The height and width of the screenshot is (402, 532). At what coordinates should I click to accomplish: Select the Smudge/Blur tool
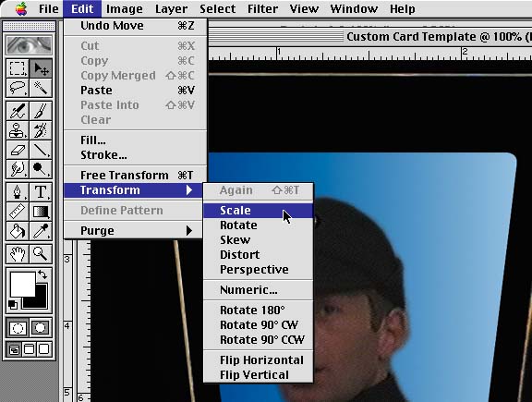point(18,169)
